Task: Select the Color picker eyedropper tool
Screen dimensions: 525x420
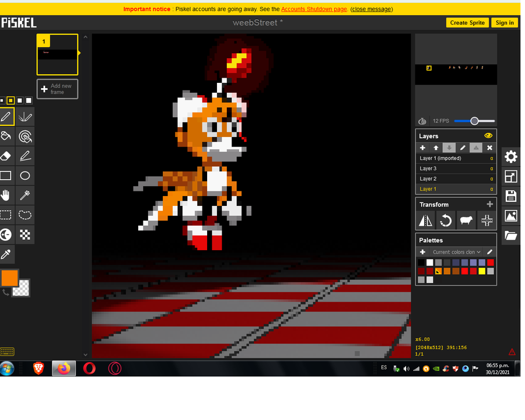Action: [x=6, y=254]
